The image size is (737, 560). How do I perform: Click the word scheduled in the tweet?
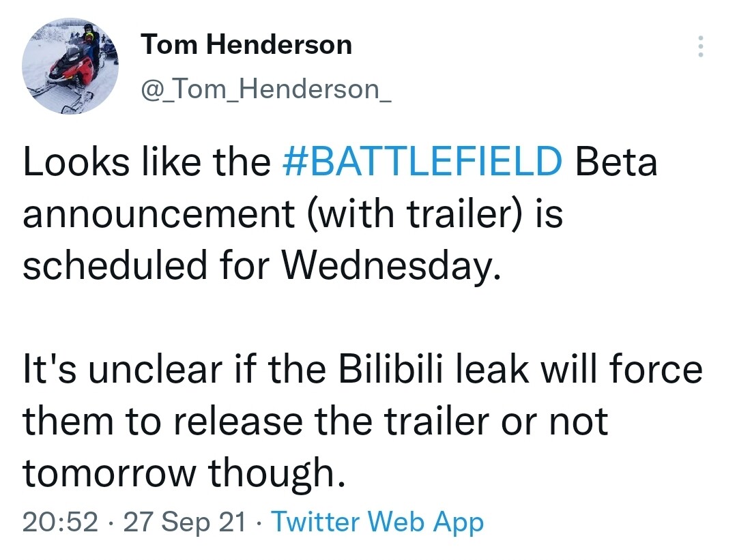pyautogui.click(x=115, y=265)
